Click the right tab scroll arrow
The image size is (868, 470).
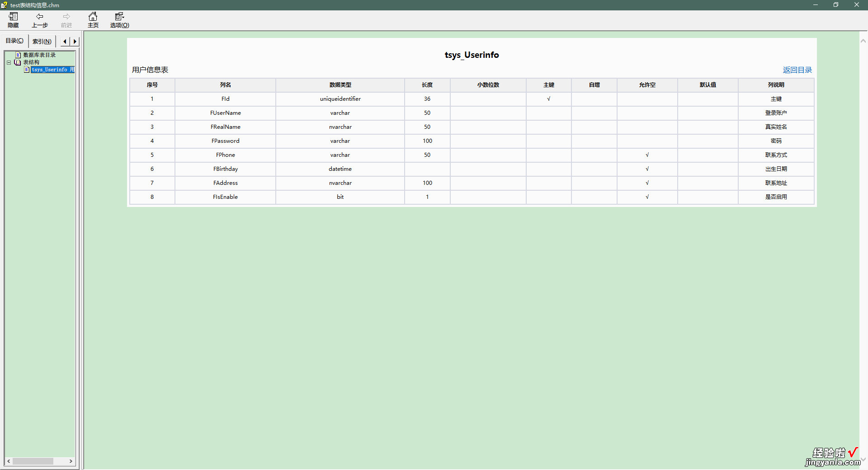tap(75, 41)
